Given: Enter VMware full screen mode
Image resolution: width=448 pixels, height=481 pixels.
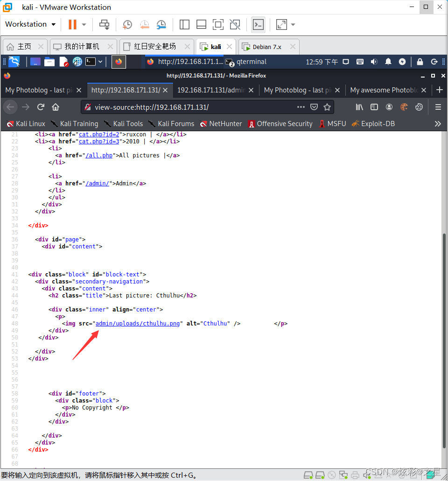Looking at the screenshot, I should click(218, 24).
